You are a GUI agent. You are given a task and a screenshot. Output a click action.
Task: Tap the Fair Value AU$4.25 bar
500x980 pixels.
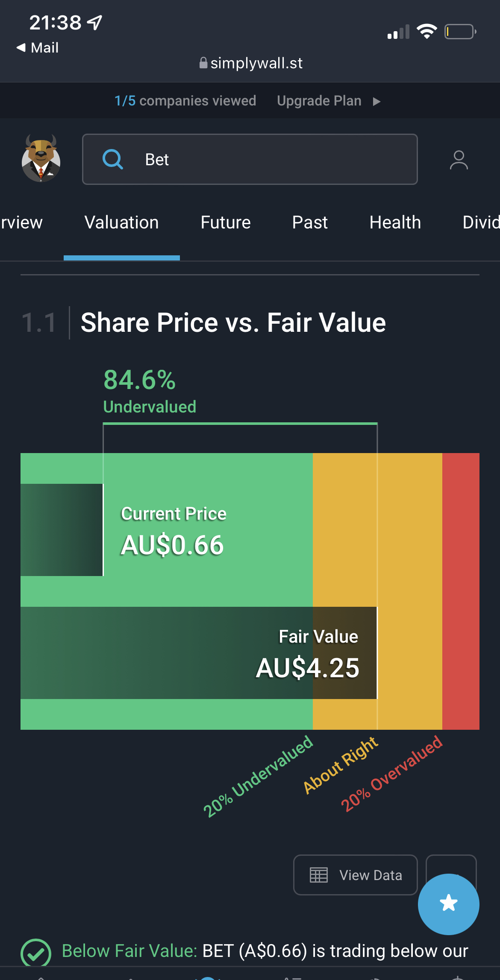point(199,652)
